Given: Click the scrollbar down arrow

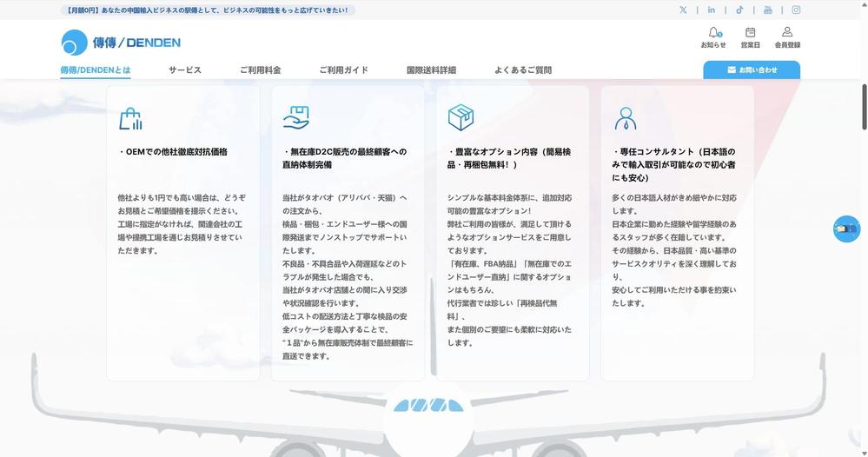Looking at the screenshot, I should click(x=865, y=454).
